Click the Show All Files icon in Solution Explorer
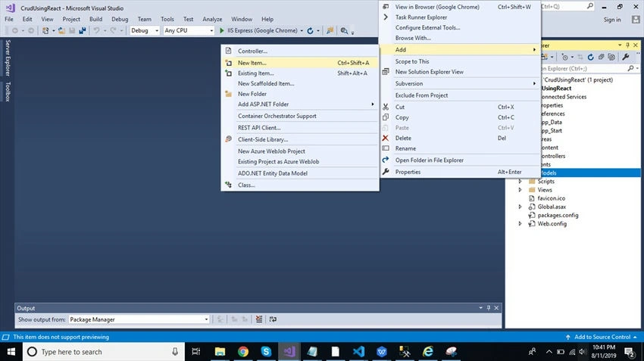This screenshot has width=644, height=361. point(611,57)
